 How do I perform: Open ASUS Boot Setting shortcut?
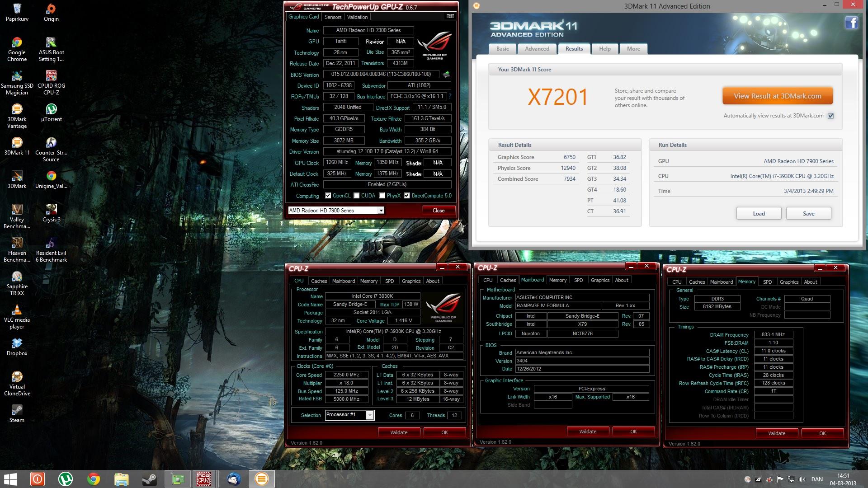(51, 49)
